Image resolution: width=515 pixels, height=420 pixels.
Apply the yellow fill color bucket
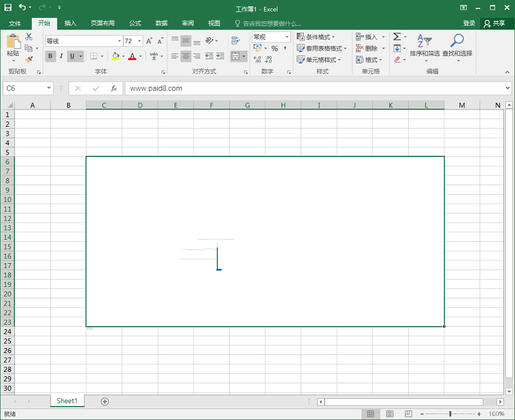tap(115, 56)
